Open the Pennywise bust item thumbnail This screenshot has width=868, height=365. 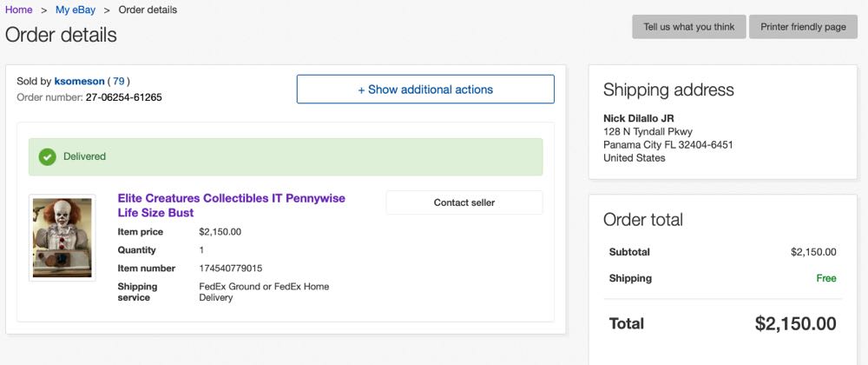coord(62,236)
